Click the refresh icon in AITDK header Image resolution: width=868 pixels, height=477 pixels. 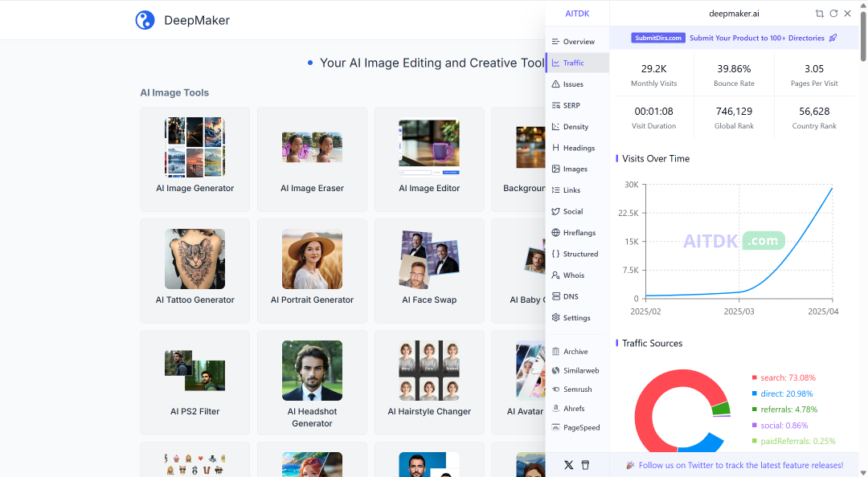tap(833, 14)
